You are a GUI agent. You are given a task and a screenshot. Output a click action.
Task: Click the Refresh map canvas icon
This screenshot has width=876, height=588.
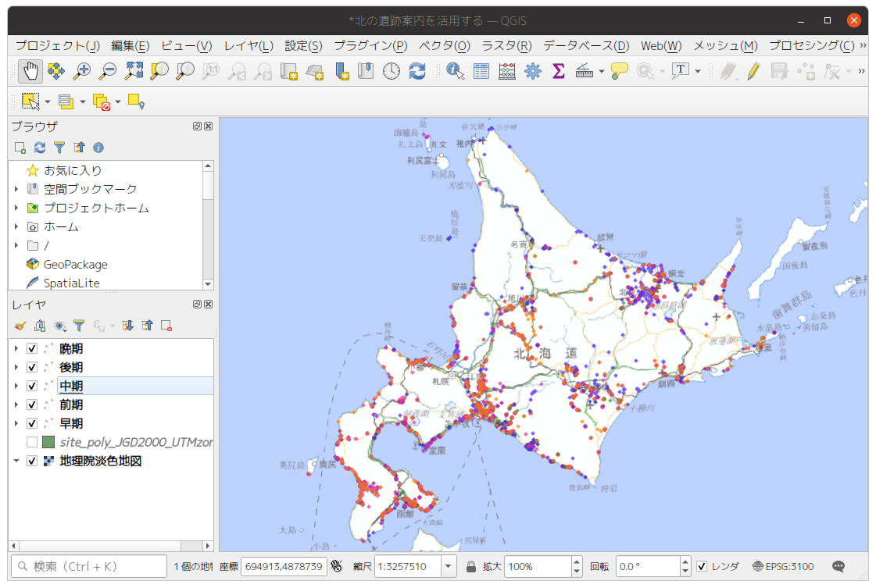(417, 71)
